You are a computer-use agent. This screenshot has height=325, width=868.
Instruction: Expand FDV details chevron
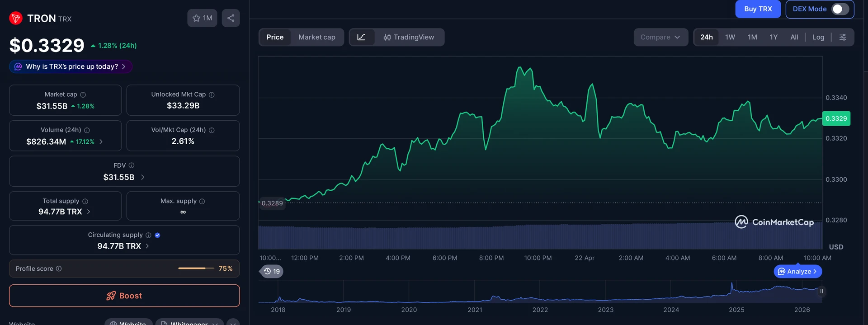(142, 177)
